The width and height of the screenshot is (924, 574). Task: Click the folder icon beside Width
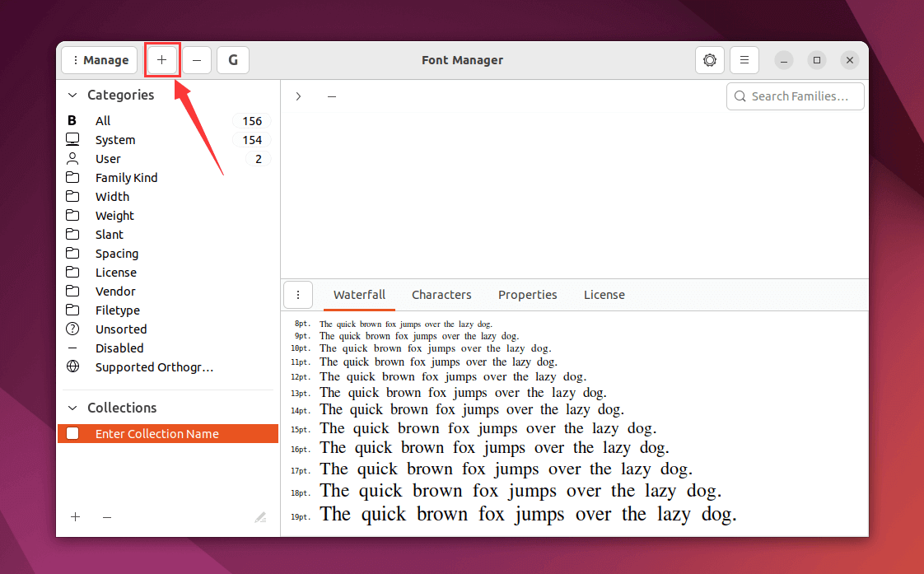[72, 196]
